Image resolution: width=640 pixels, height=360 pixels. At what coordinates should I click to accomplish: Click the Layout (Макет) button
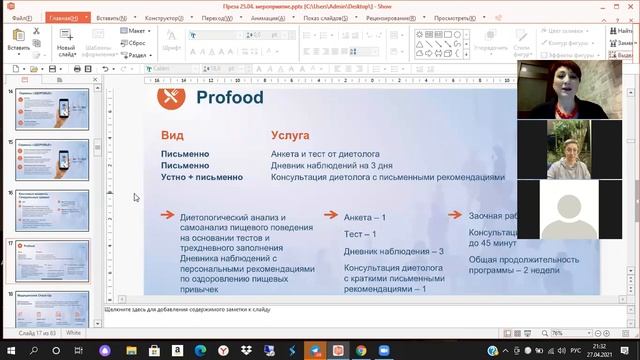point(136,31)
